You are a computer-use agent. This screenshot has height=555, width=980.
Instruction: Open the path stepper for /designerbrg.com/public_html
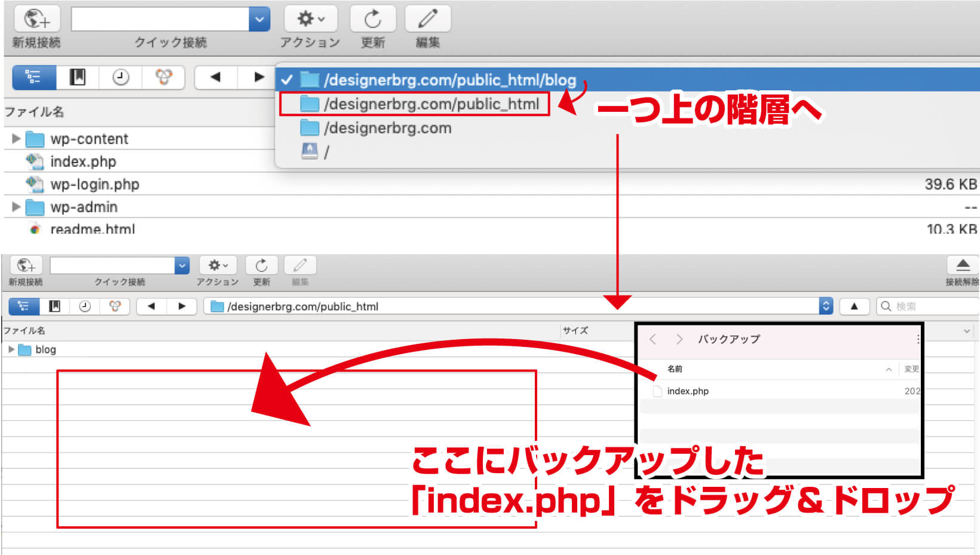(826, 306)
